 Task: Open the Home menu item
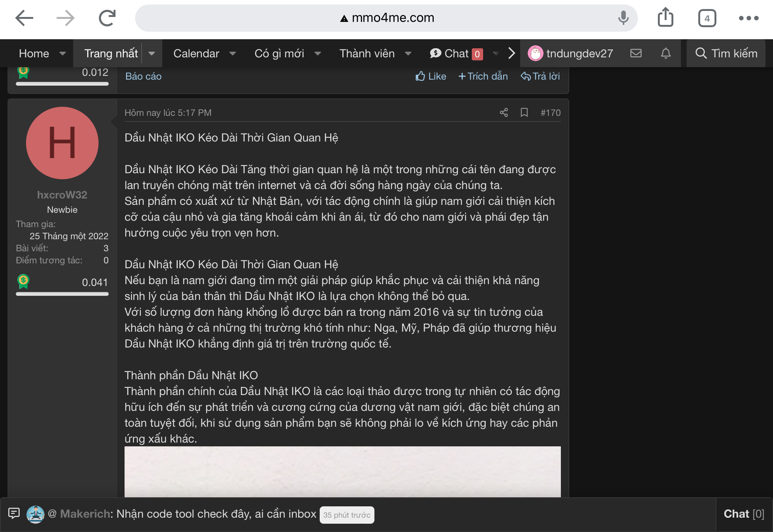34,54
